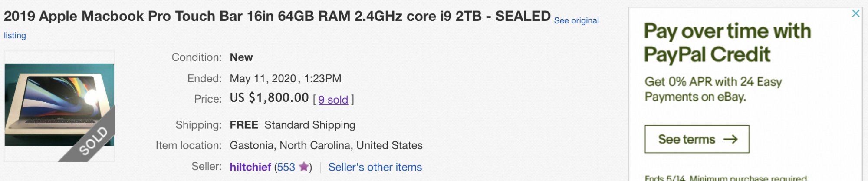This screenshot has height=181, width=868.
Task: Click the Ends 5/14 minimum purchase disclaimer
Action: tap(726, 178)
